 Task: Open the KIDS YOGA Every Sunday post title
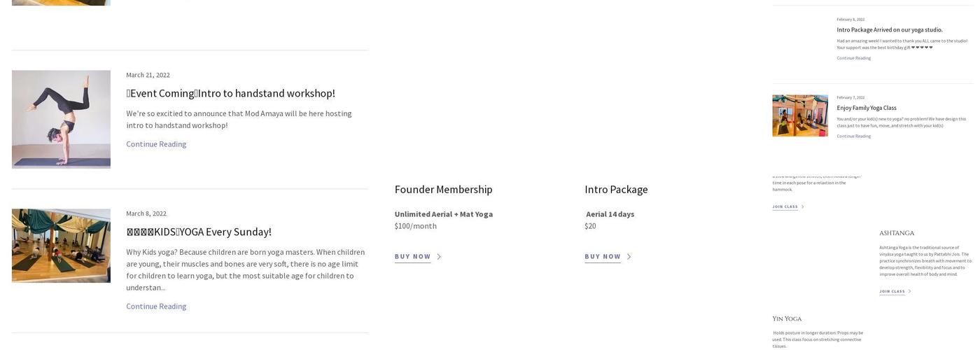click(x=199, y=232)
